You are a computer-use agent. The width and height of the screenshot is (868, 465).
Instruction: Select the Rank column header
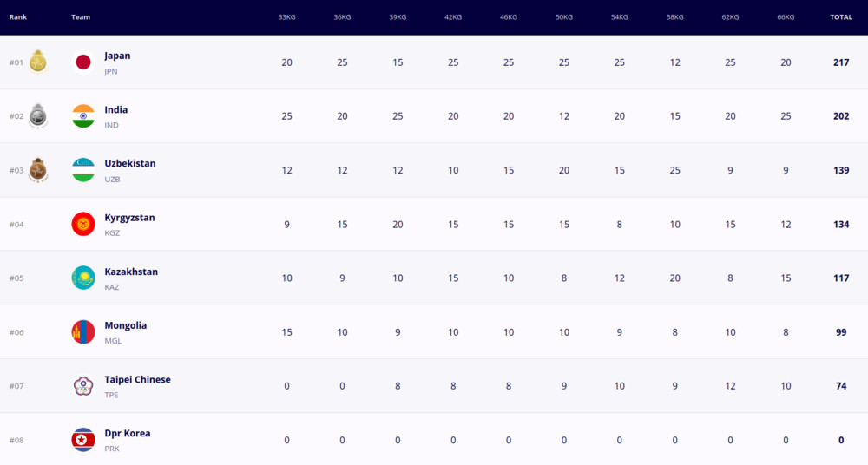17,17
